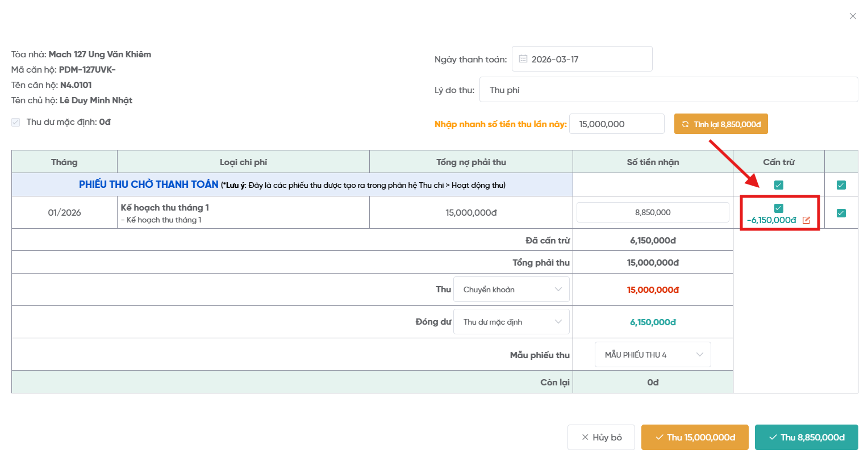The image size is (868, 466).
Task: Focus the Lý do thu input field
Action: click(668, 90)
